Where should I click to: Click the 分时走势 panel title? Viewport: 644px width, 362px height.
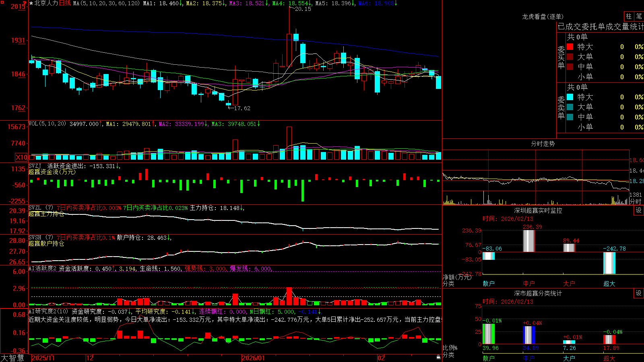(543, 144)
